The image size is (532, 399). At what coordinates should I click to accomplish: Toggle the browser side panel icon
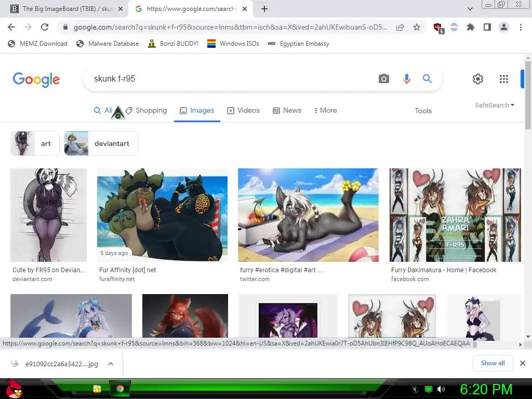487,27
